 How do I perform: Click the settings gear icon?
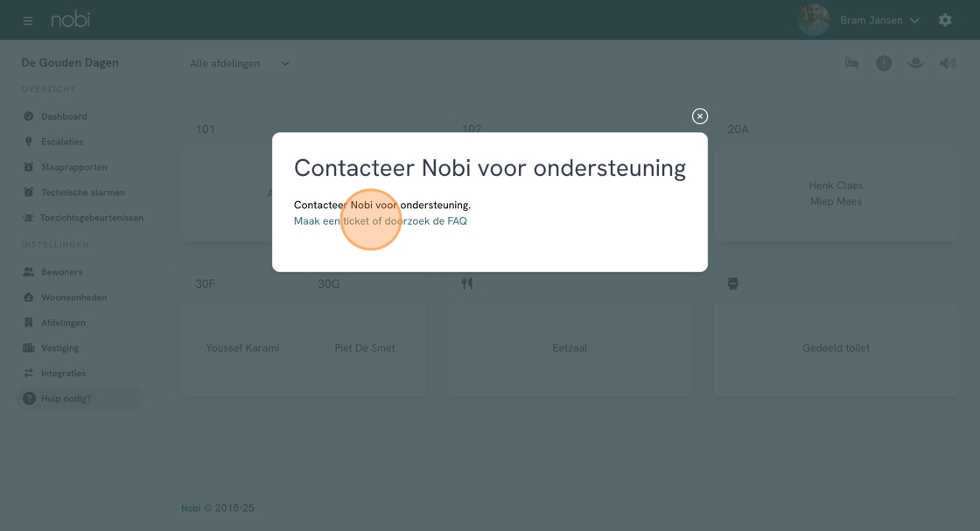pyautogui.click(x=945, y=20)
